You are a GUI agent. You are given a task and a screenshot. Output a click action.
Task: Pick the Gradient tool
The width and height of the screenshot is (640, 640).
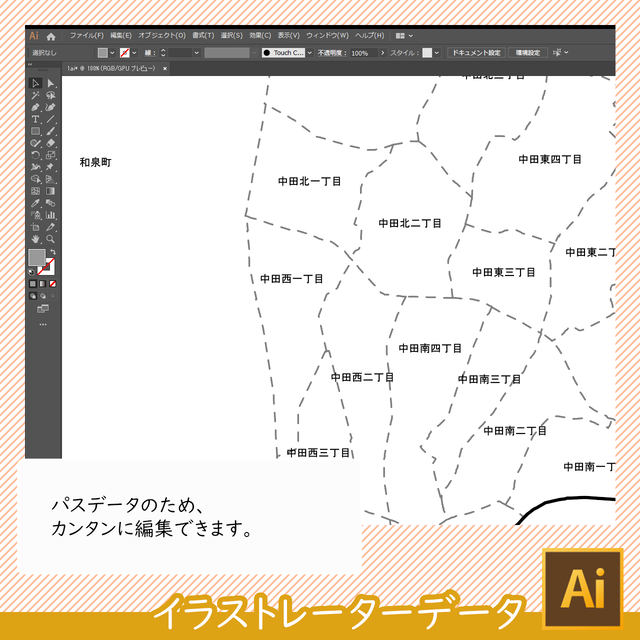click(x=51, y=191)
